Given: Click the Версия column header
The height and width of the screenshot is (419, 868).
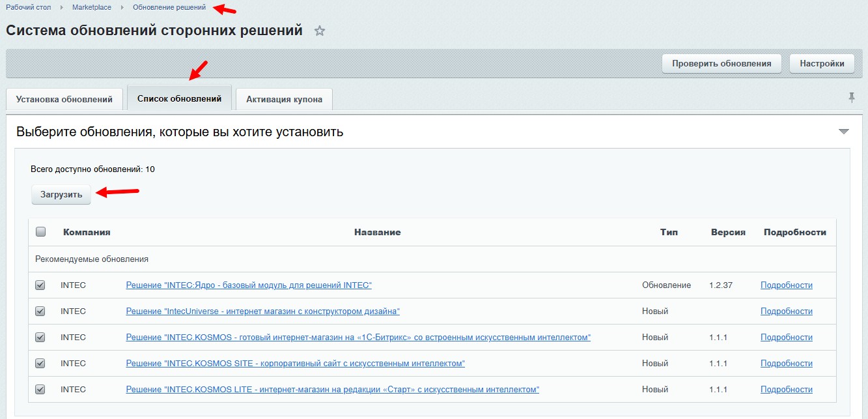Looking at the screenshot, I should pos(728,232).
